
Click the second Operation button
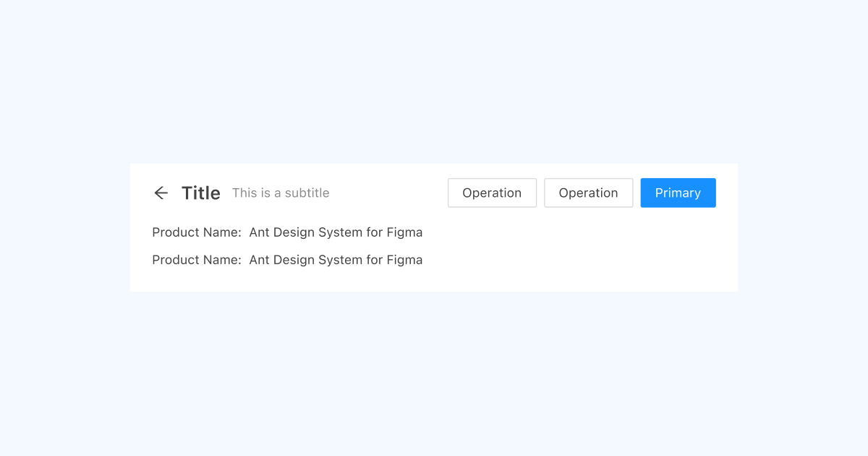coord(588,193)
